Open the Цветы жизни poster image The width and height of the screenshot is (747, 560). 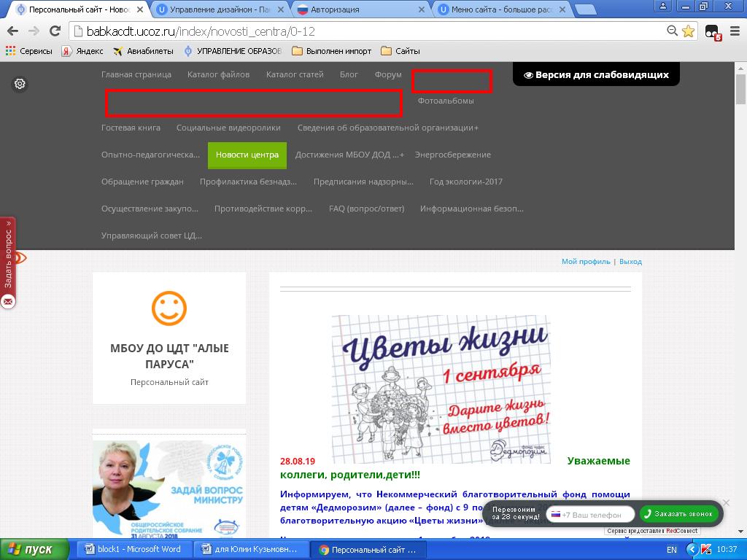click(x=441, y=389)
